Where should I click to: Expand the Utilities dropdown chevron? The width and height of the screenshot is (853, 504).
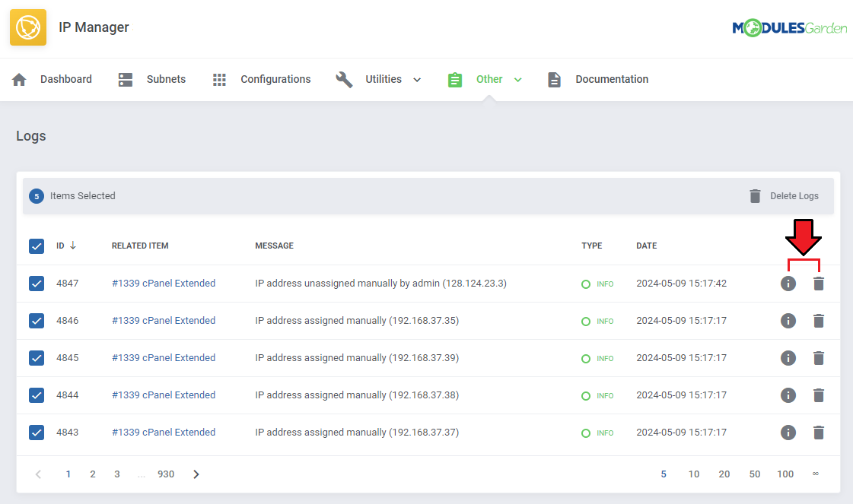[x=417, y=80]
